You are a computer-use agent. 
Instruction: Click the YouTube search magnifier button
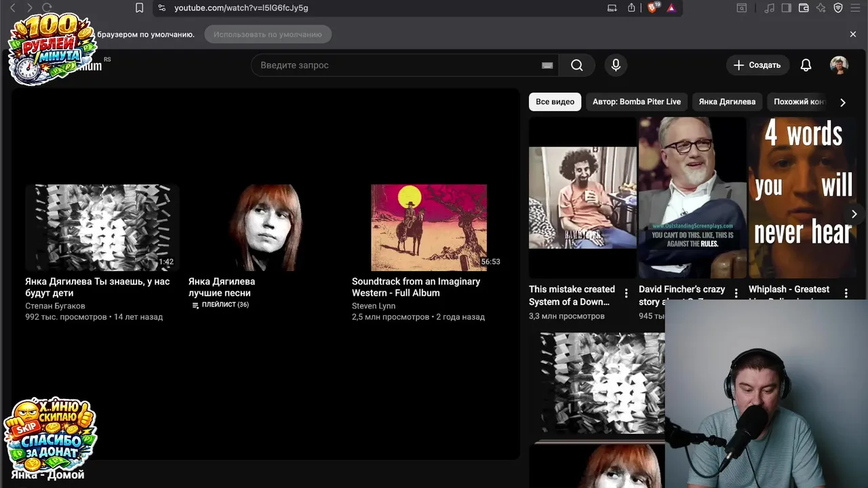(577, 65)
